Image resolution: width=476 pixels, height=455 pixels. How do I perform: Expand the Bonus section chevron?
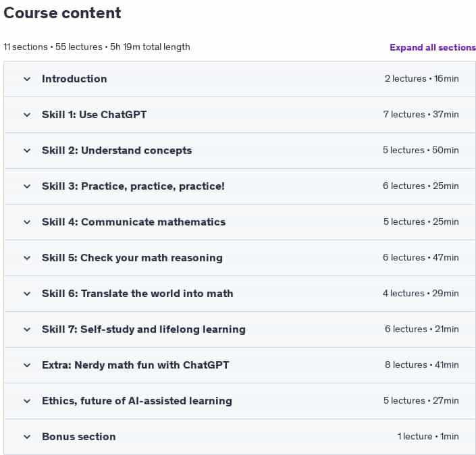click(x=27, y=437)
